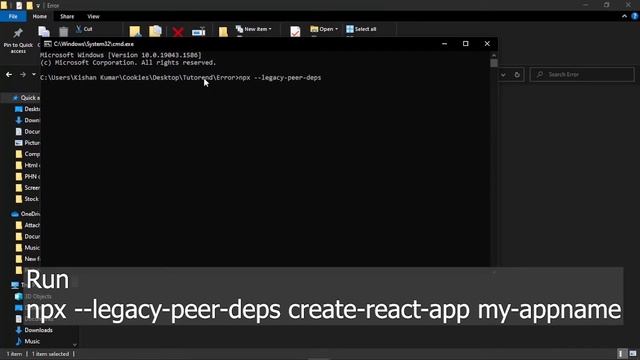Viewport: 640px width, 360px height.
Task: Open the Music folder under OneDrive
Action: [x=28, y=248]
